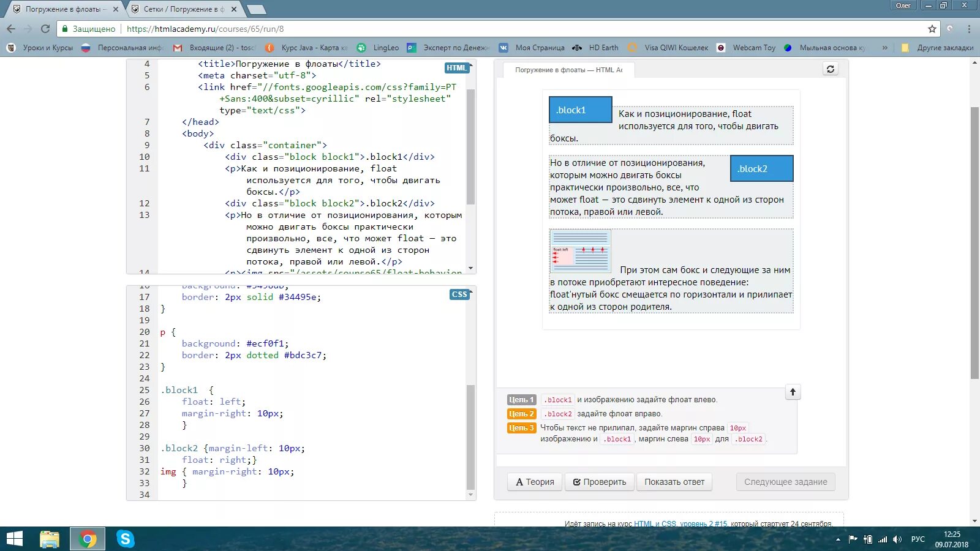Click the CSS editor label badge
The image size is (980, 551).
coord(459,294)
